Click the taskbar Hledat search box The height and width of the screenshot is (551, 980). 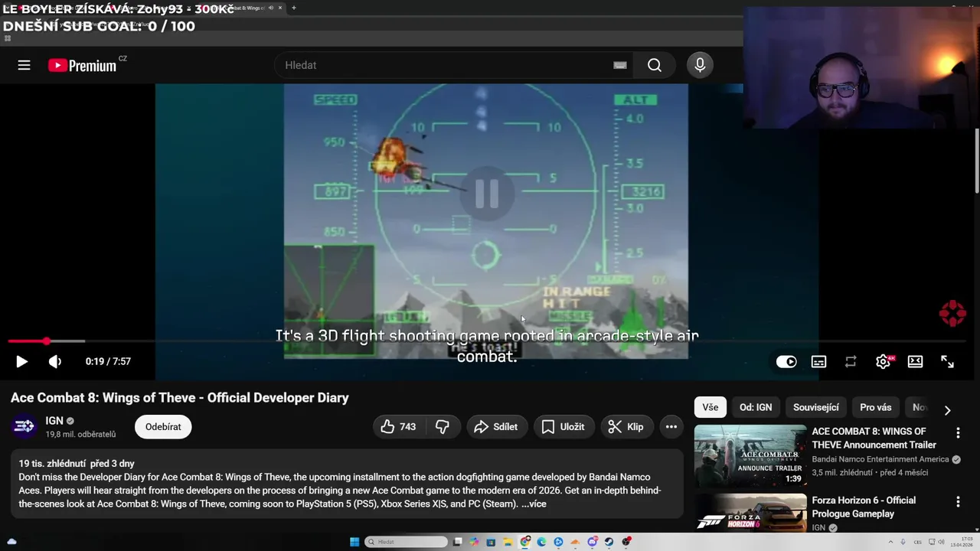[406, 542]
